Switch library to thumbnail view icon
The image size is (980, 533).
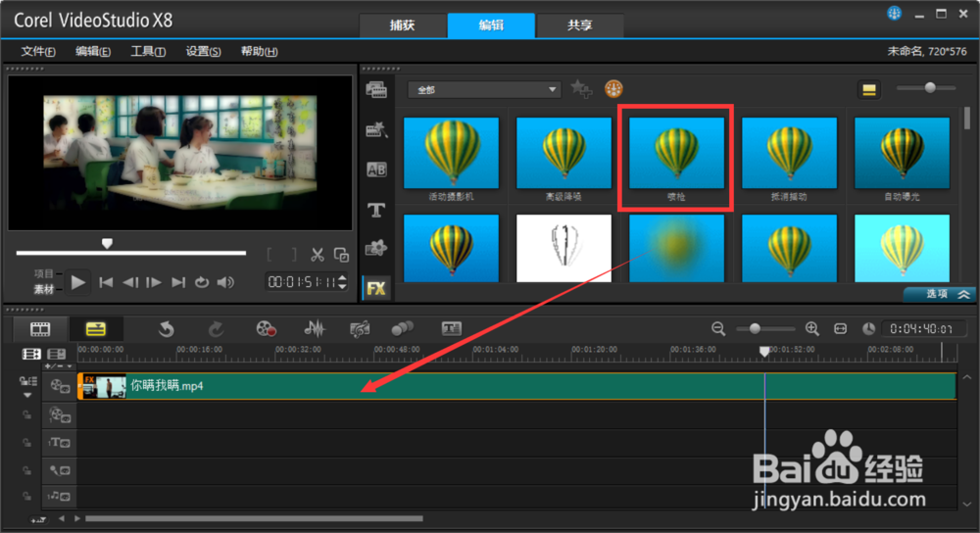(x=868, y=90)
